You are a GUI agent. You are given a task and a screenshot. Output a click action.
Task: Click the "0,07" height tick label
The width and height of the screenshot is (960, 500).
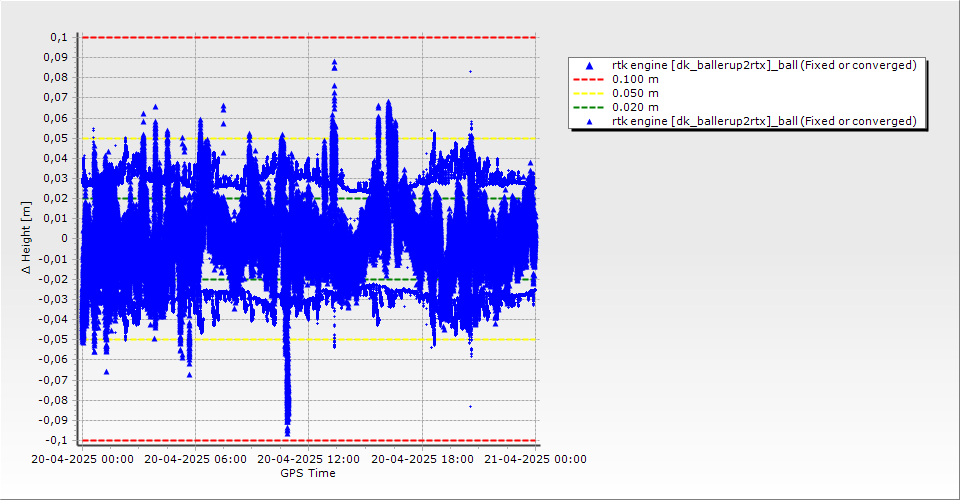point(56,98)
